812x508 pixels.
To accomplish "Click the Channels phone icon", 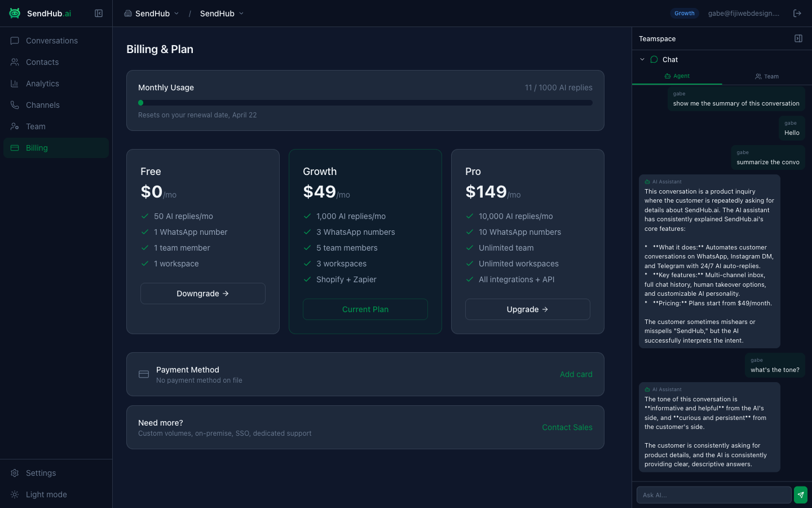I will [x=15, y=105].
